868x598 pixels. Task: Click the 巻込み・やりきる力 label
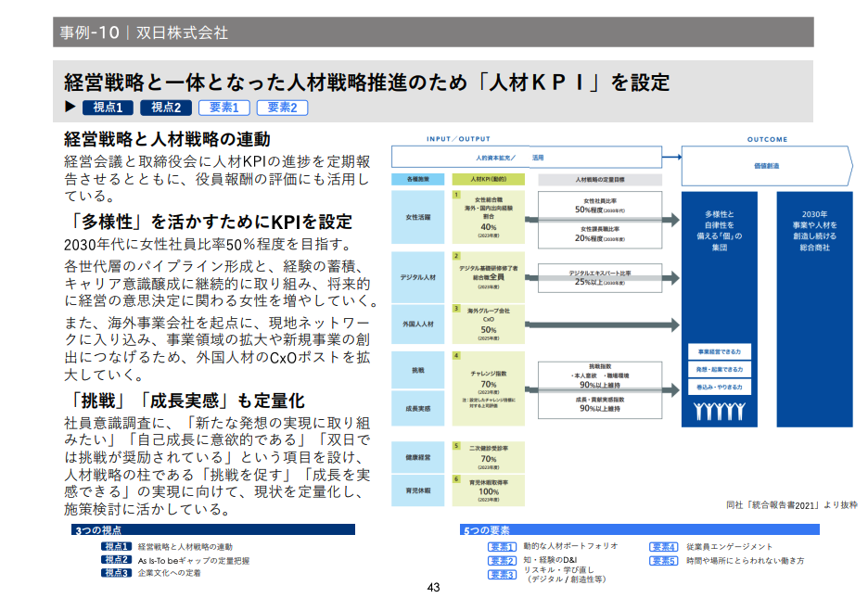pos(720,387)
